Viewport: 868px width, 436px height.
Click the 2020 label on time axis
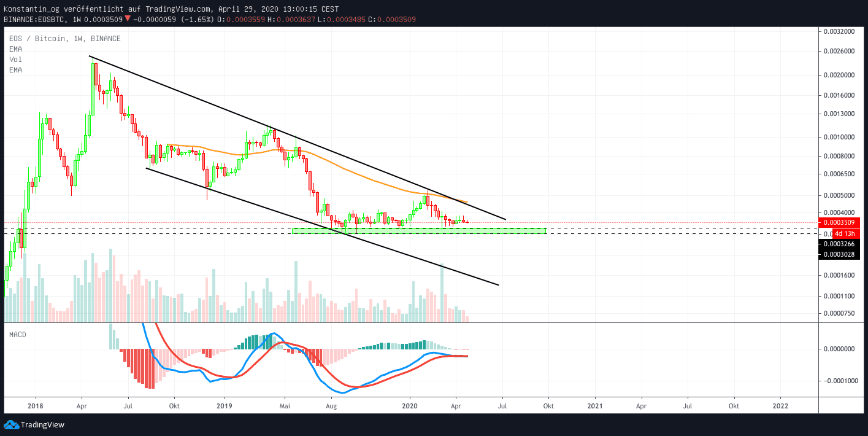click(x=410, y=406)
